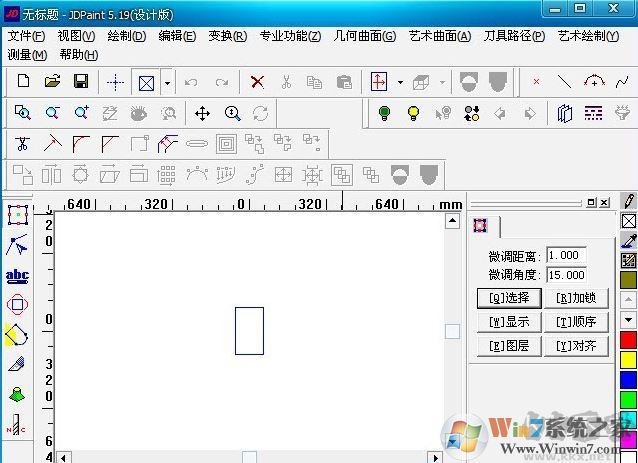Open the 刀具路径(P) menu
The width and height of the screenshot is (638, 463).
pos(514,36)
